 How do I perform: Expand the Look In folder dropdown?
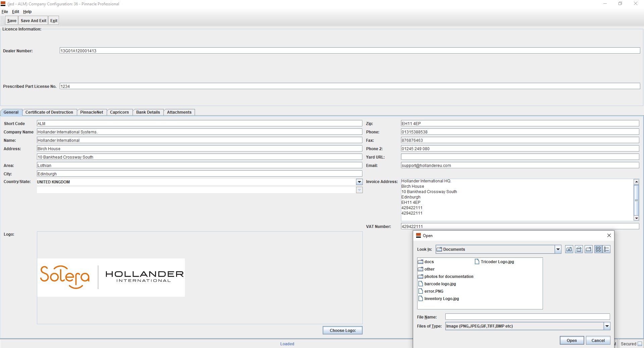[x=558, y=249]
